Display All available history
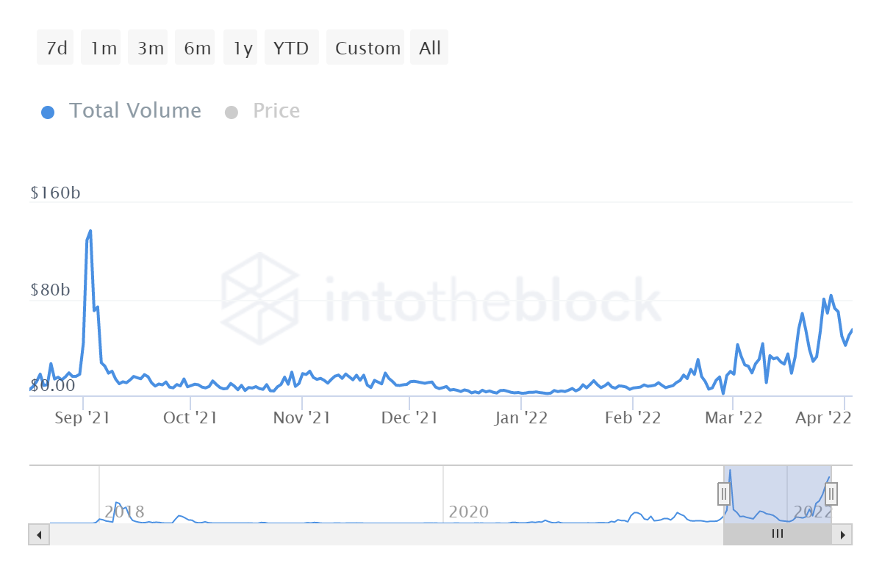 pos(430,48)
